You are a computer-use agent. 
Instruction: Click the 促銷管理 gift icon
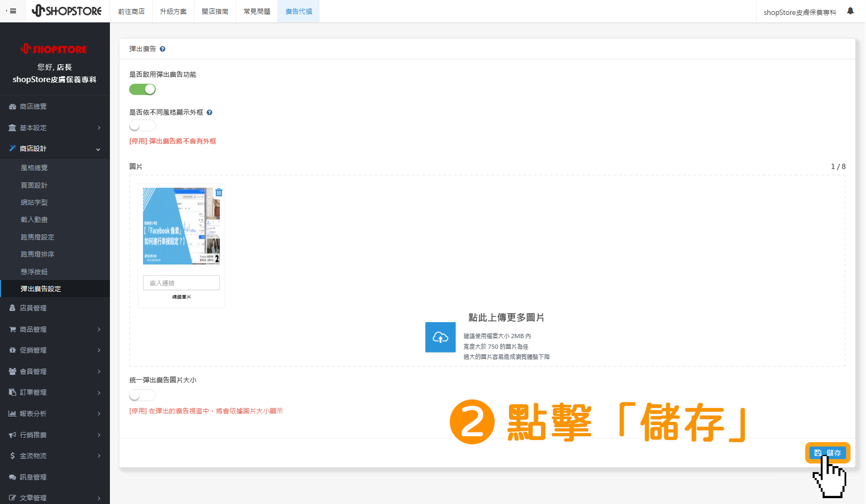pos(12,350)
